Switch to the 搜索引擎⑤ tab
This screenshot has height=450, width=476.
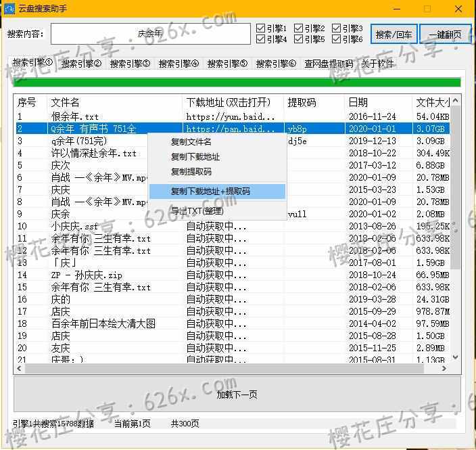coord(227,64)
